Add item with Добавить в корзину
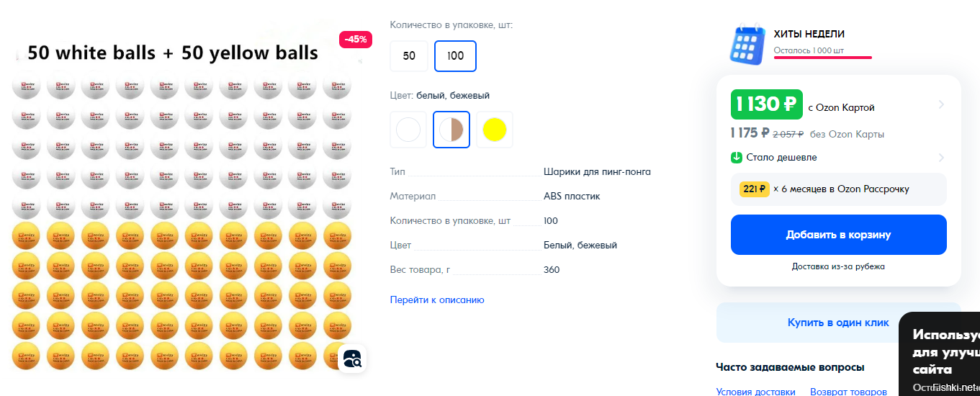 pos(839,235)
